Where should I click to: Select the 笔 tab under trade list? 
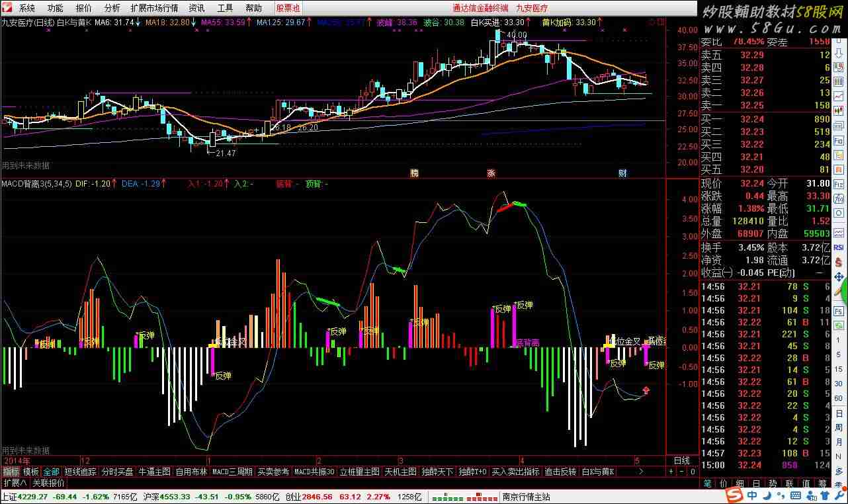(707, 483)
